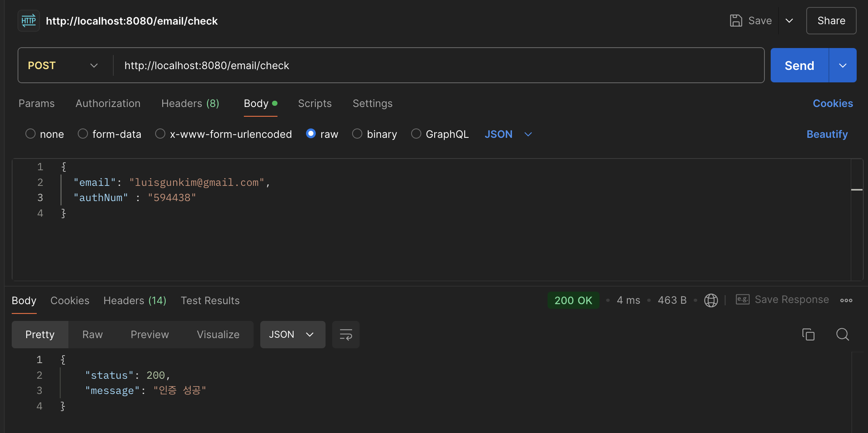
Task: Click the network globe icon in response bar
Action: (711, 300)
